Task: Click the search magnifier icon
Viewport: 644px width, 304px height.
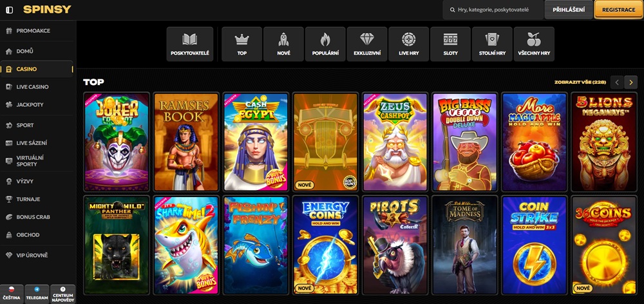Action: point(452,10)
